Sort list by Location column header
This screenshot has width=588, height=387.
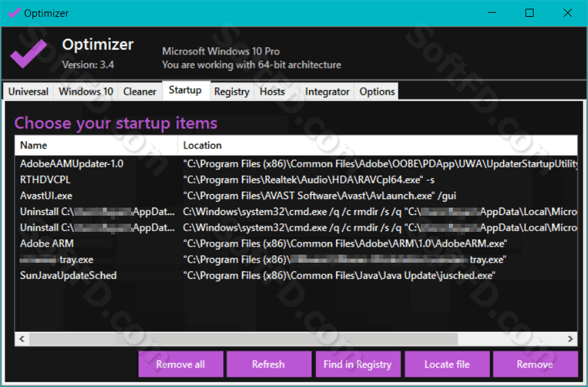(378, 145)
